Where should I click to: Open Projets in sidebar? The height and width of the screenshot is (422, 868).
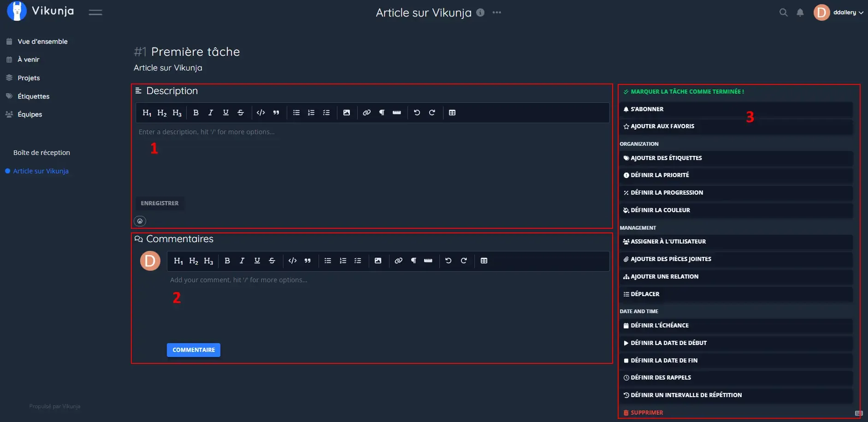[x=29, y=78]
